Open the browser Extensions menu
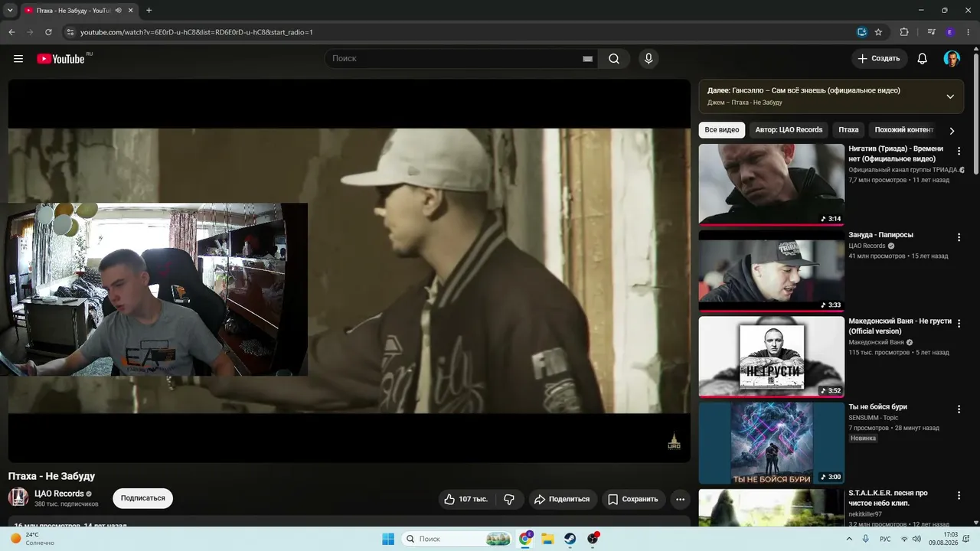 [x=904, y=32]
